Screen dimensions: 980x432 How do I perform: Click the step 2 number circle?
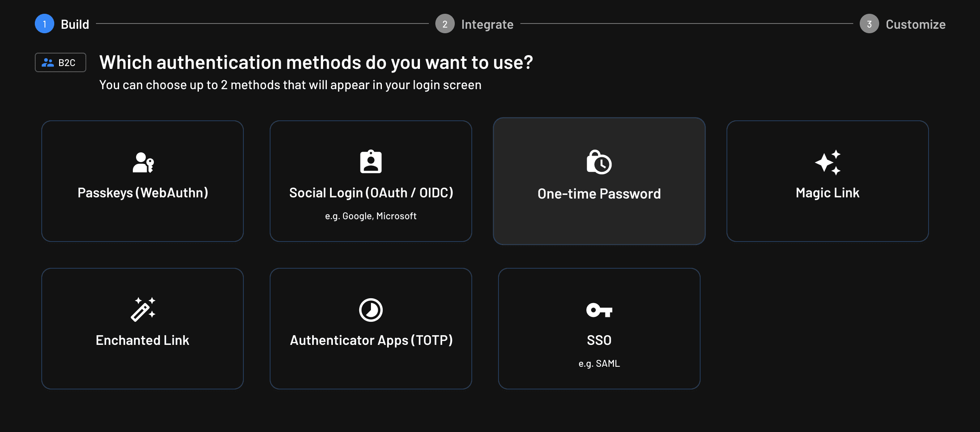pos(445,24)
